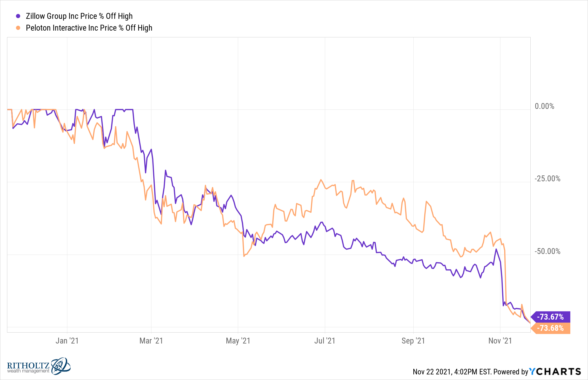Viewport: 588px width, 380px height.
Task: Select the Peloton Interactive Inc legend label
Action: tap(89, 28)
